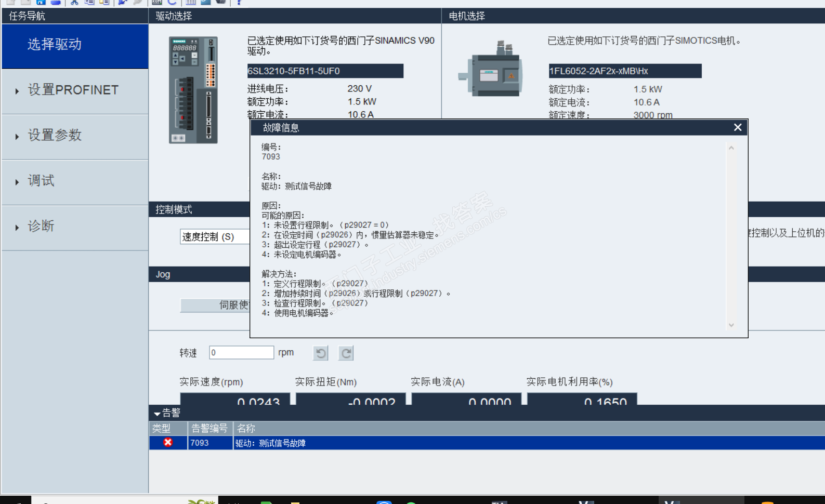Image resolution: width=825 pixels, height=504 pixels.
Task: Click the 伺服使能 servo enable button
Action: click(215, 305)
